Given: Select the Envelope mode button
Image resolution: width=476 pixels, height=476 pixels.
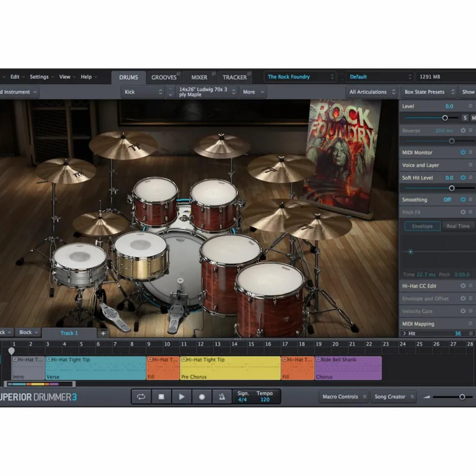Looking at the screenshot, I should (422, 226).
